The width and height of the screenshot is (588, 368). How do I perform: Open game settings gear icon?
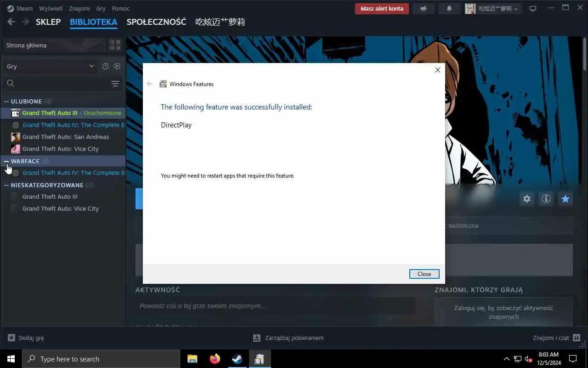click(527, 199)
